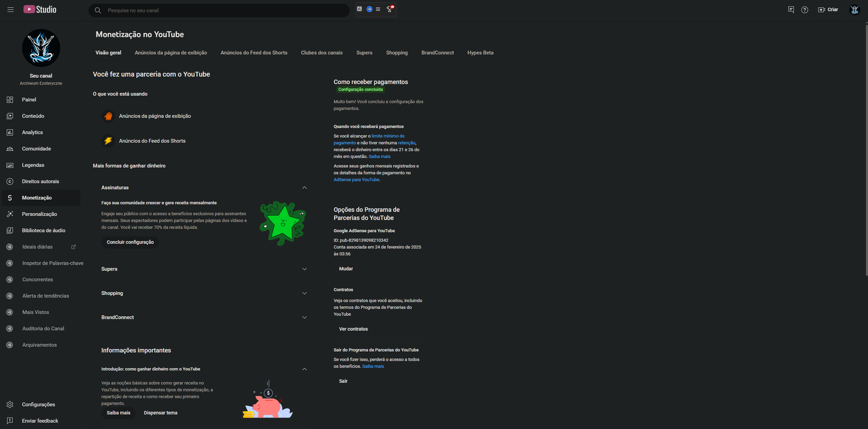868x429 pixels.
Task: Open Configurações gear in sidebar
Action: pos(41,405)
